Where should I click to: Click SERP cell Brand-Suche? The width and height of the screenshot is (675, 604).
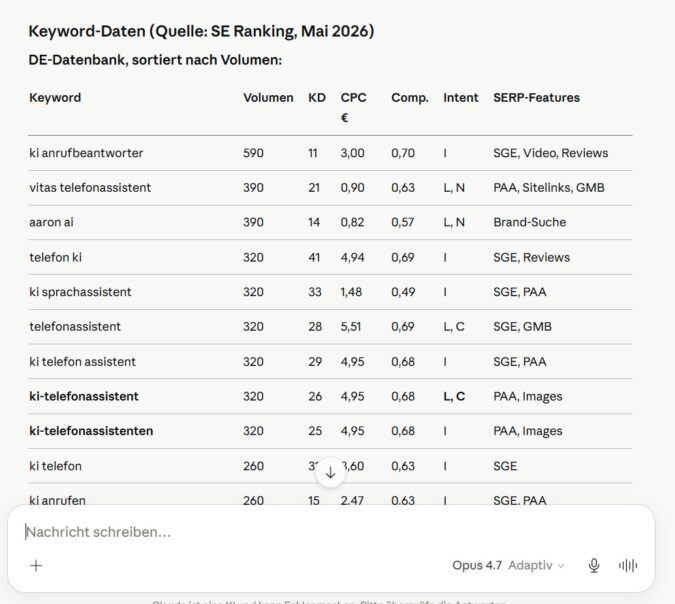pos(529,222)
